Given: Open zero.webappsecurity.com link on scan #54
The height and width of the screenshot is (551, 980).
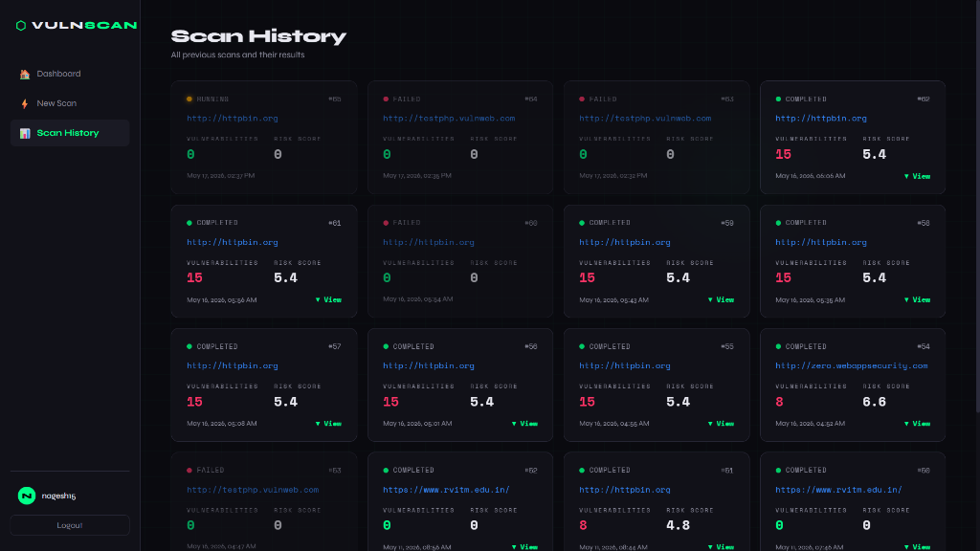Looking at the screenshot, I should click(851, 366).
